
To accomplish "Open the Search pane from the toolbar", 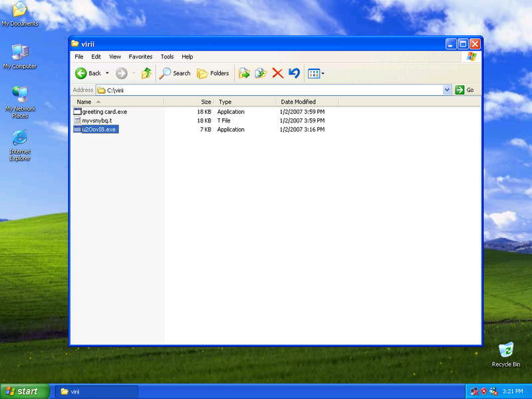I will coord(175,73).
